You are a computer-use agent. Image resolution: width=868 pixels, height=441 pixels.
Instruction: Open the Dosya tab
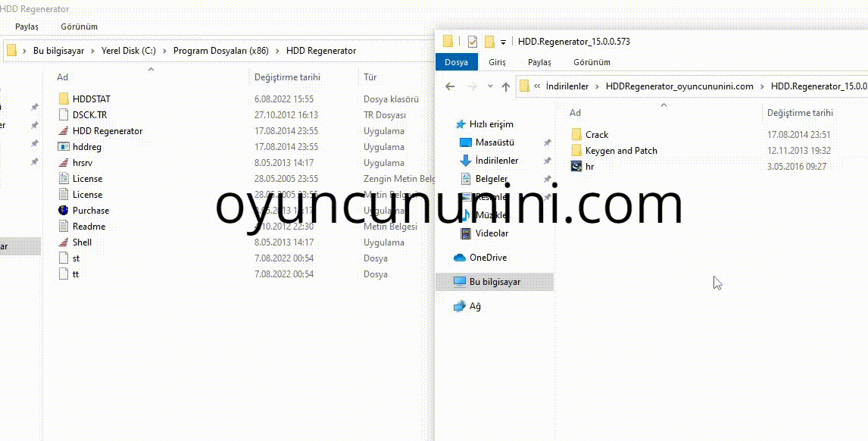coord(457,62)
